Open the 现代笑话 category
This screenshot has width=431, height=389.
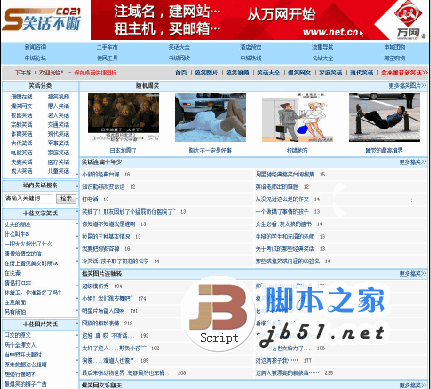point(58,134)
